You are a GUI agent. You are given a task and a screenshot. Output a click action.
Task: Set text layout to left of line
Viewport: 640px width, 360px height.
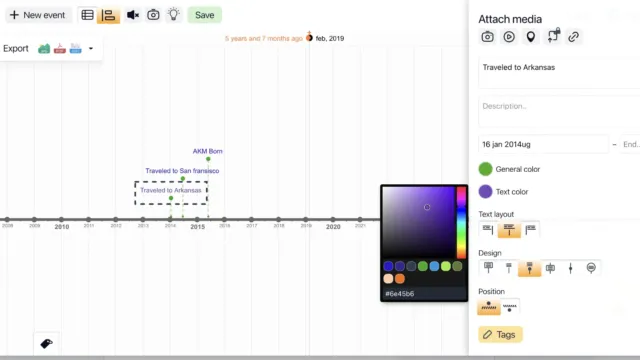(x=488, y=229)
